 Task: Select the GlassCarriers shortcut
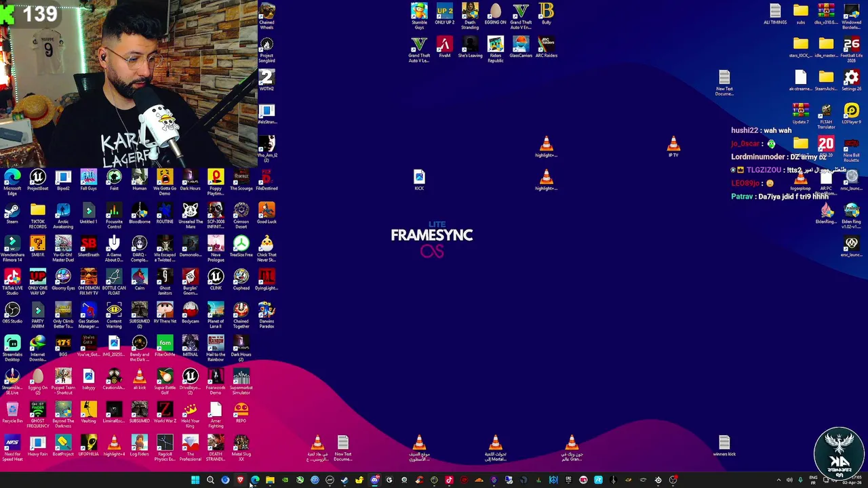(x=521, y=47)
